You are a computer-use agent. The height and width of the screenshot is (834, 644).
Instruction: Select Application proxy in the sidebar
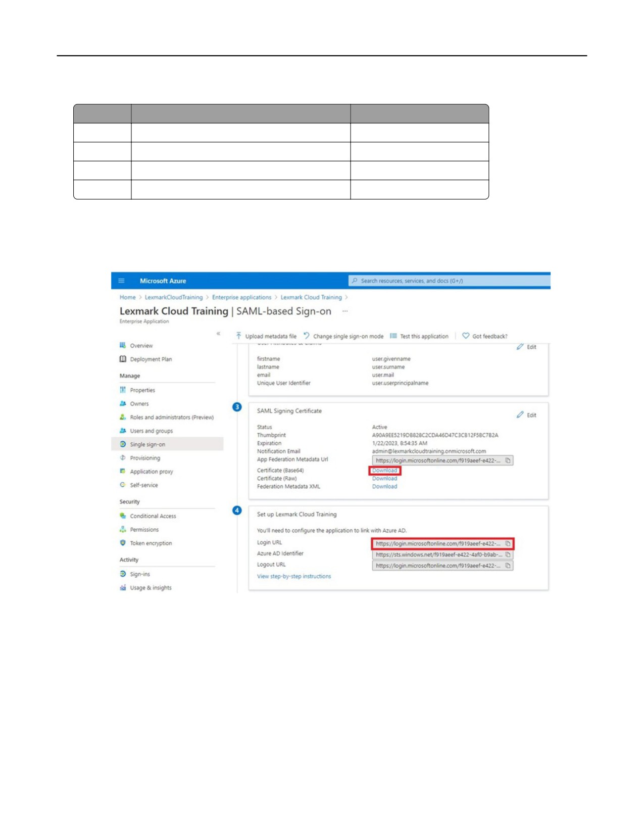click(152, 472)
